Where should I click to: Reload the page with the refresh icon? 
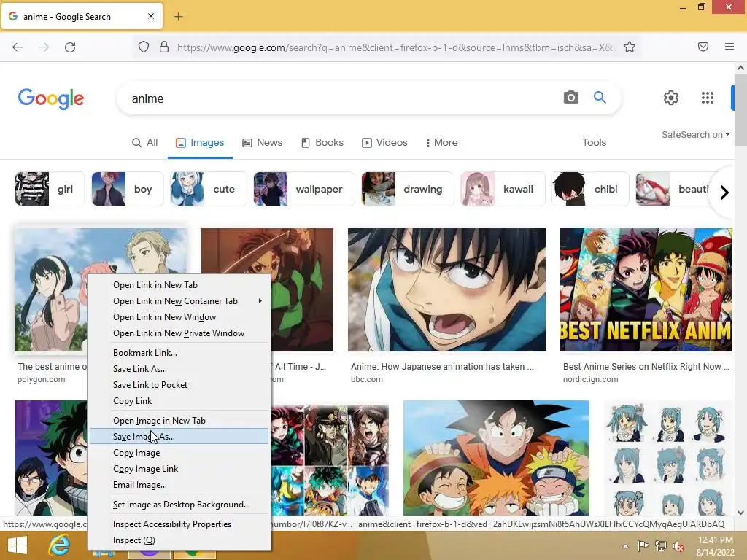[x=70, y=47]
